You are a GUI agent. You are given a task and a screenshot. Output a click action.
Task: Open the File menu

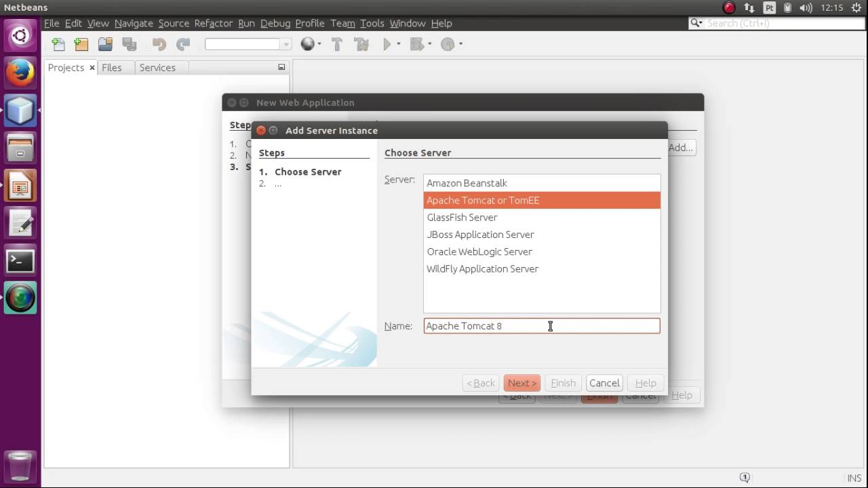click(52, 23)
